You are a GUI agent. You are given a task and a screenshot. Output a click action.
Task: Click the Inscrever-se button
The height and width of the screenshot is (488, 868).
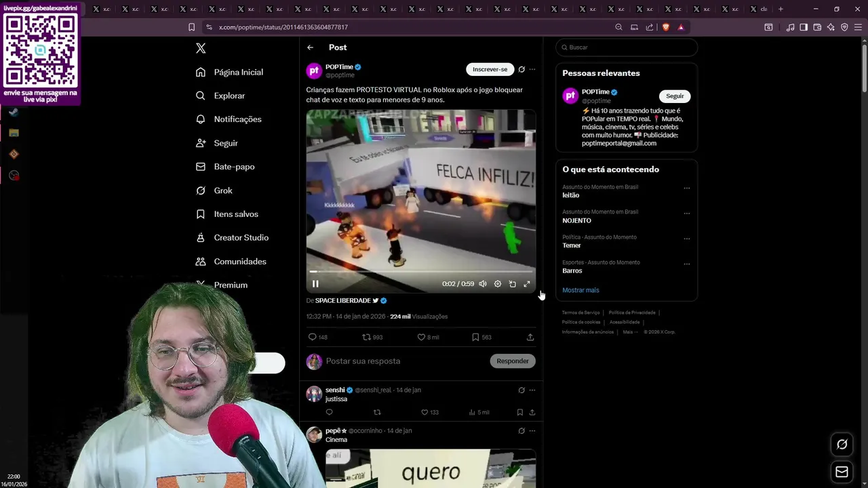coord(490,69)
